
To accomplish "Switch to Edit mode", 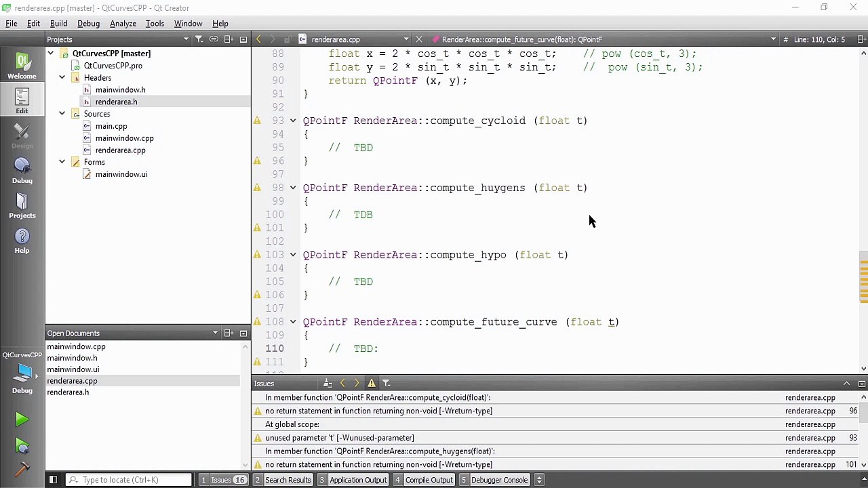I will (22, 102).
